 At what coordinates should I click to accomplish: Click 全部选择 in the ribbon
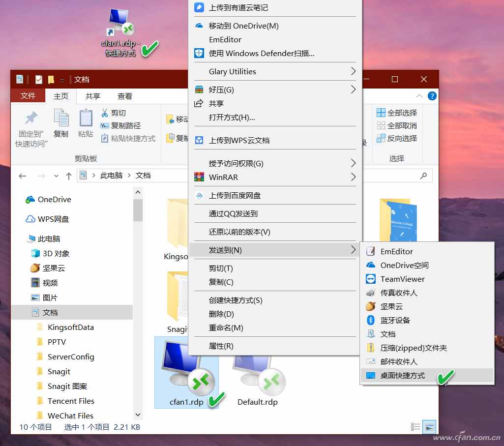[x=397, y=113]
